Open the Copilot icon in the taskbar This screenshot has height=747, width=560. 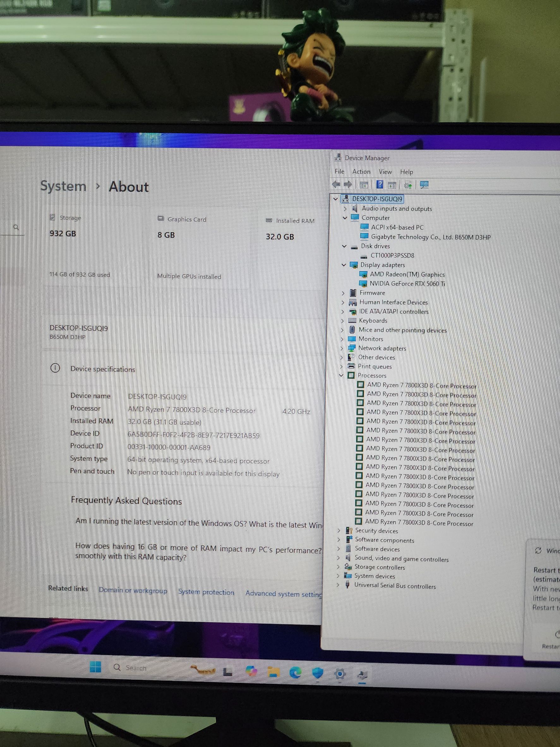[251, 671]
